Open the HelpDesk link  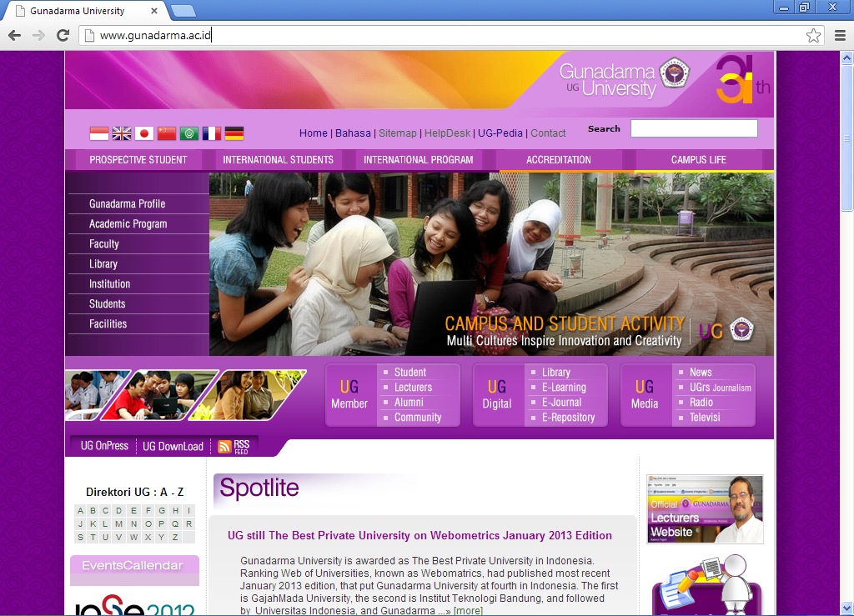point(447,133)
